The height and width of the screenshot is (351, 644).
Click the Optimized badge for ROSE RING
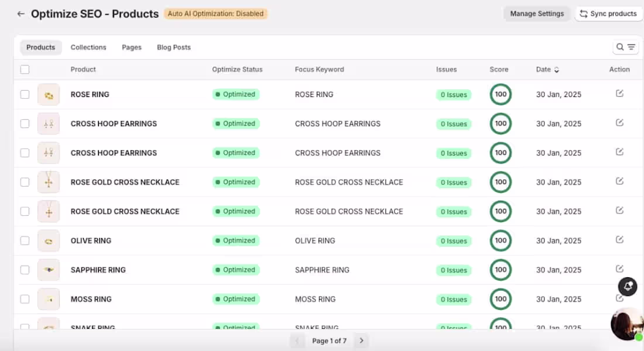pos(236,94)
